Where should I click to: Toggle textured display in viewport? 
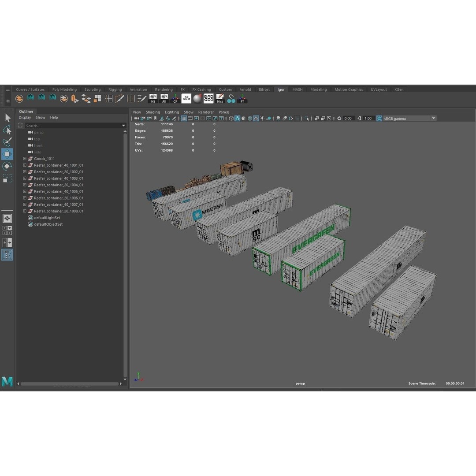tap(256, 119)
